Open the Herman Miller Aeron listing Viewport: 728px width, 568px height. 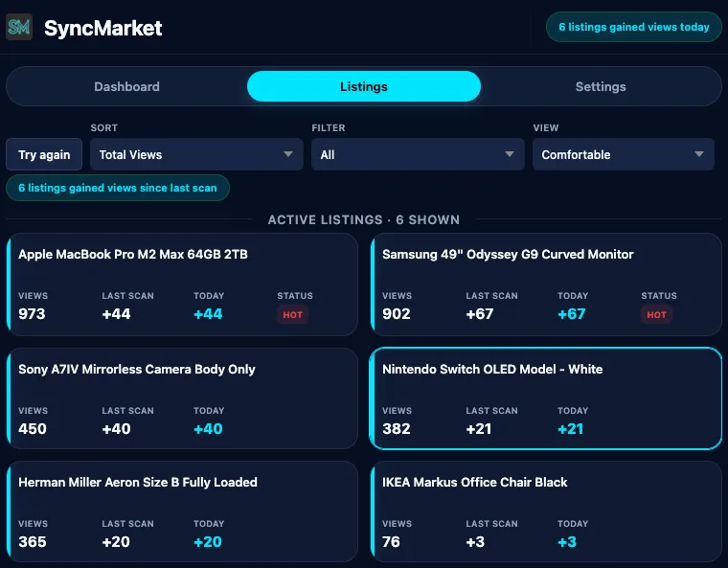pyautogui.click(x=182, y=511)
